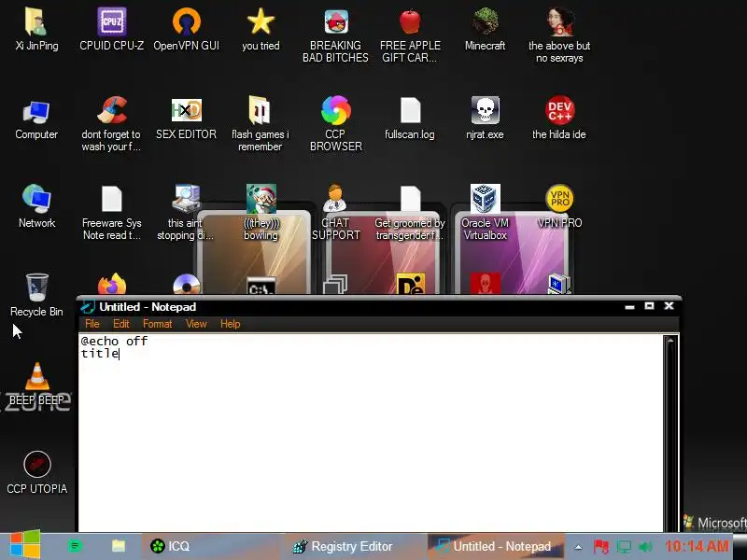This screenshot has height=560, width=747.
Task: Show hidden system tray icons arrow
Action: click(x=578, y=547)
